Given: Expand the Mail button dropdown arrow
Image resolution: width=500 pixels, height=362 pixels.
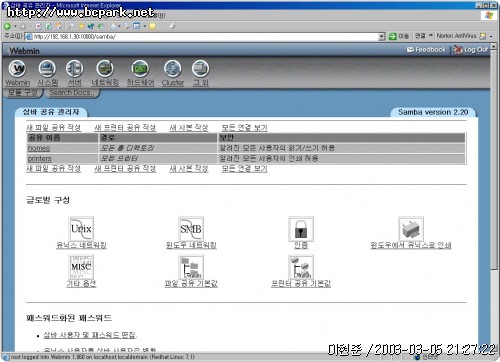Looking at the screenshot, I should pyautogui.click(x=119, y=26).
